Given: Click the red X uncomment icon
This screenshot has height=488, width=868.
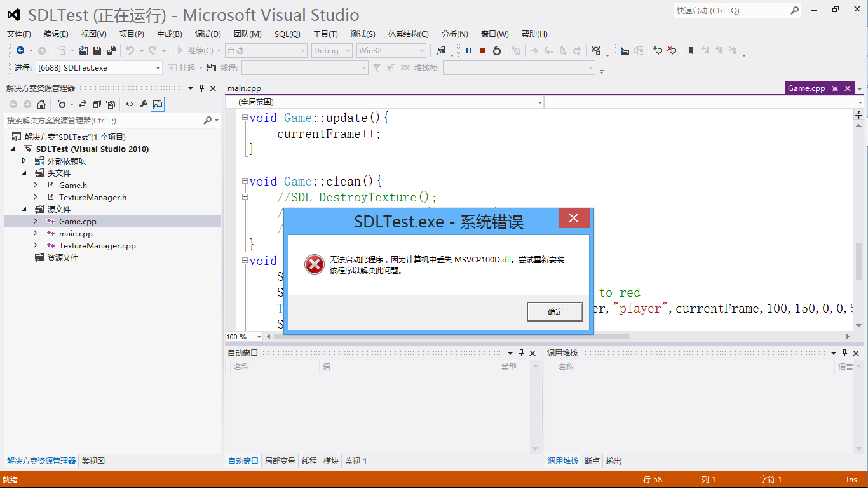Looking at the screenshot, I should [x=672, y=51].
